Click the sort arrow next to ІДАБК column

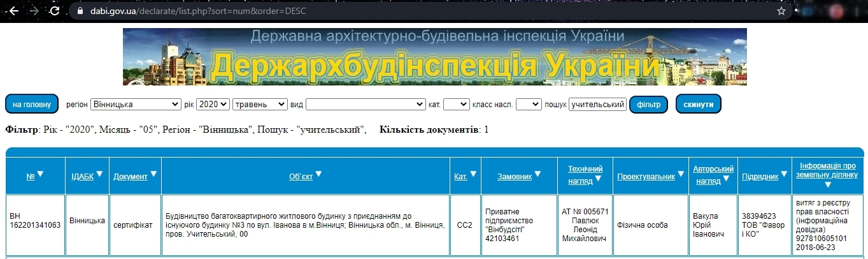[x=100, y=174]
